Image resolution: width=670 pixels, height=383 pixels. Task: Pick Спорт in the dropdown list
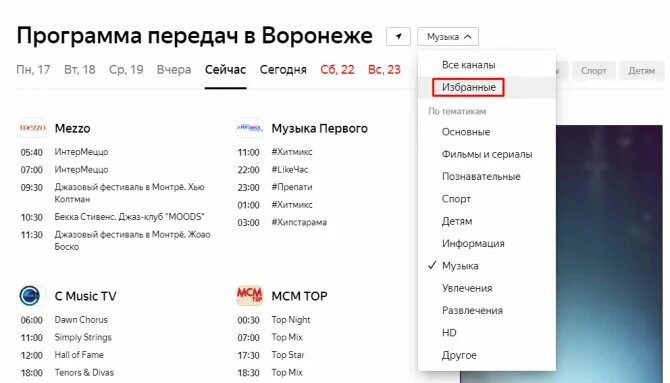point(456,199)
